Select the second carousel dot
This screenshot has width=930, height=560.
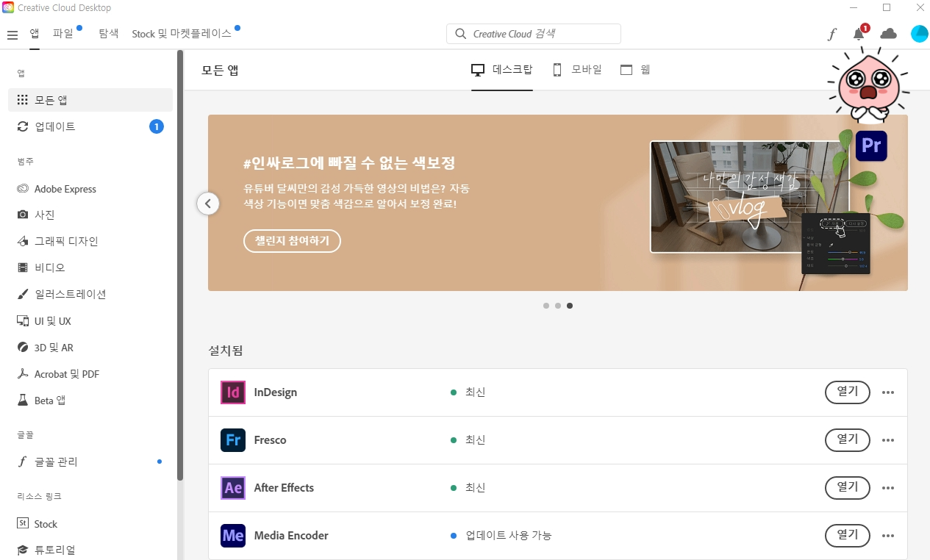[558, 306]
